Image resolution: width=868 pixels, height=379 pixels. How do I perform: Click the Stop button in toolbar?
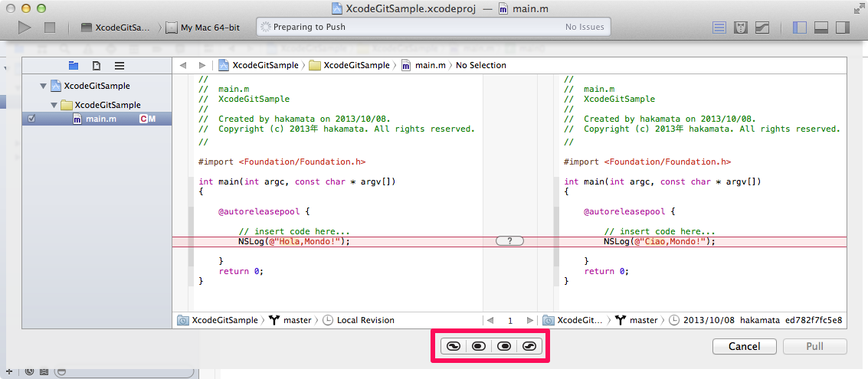point(50,28)
